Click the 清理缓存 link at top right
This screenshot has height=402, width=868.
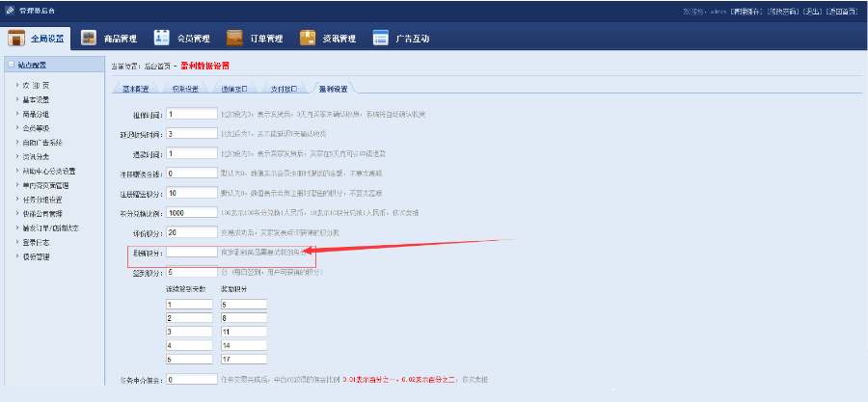point(746,12)
